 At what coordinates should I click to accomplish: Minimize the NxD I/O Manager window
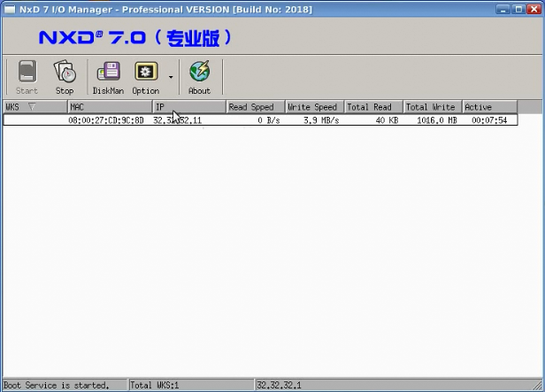(x=503, y=10)
